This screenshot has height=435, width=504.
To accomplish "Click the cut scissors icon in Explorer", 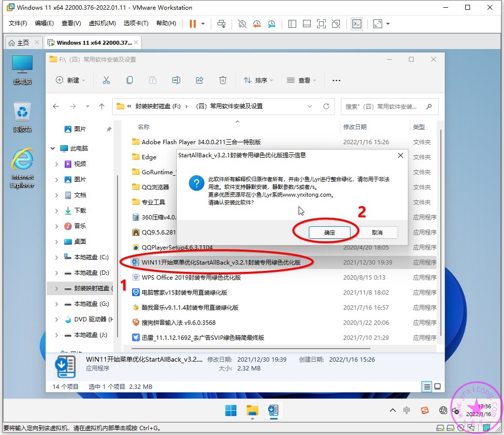I will tap(106, 80).
